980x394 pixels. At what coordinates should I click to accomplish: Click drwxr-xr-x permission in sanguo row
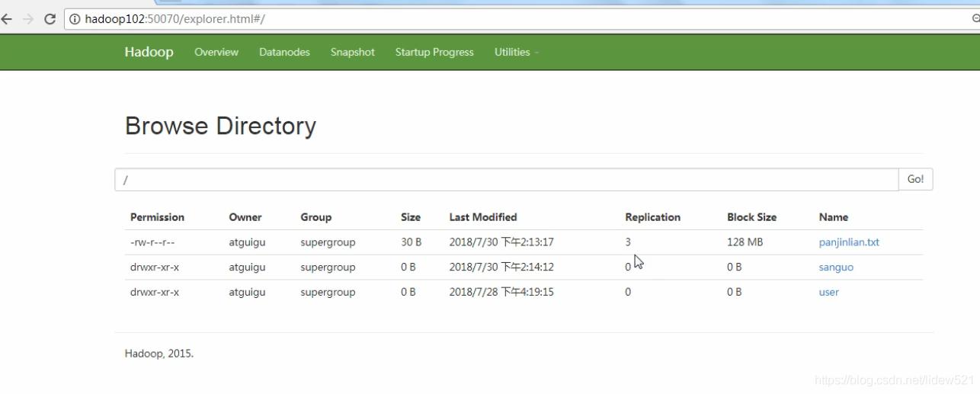[155, 267]
